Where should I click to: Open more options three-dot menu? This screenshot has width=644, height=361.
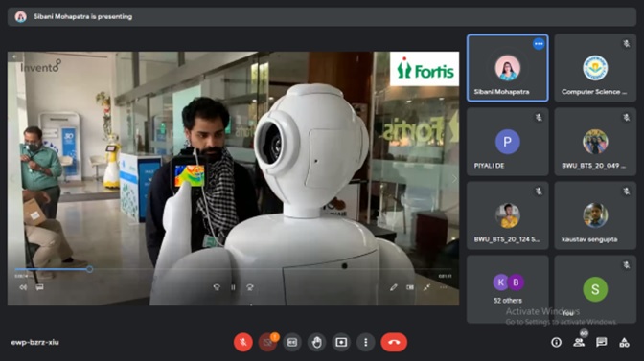(x=365, y=342)
